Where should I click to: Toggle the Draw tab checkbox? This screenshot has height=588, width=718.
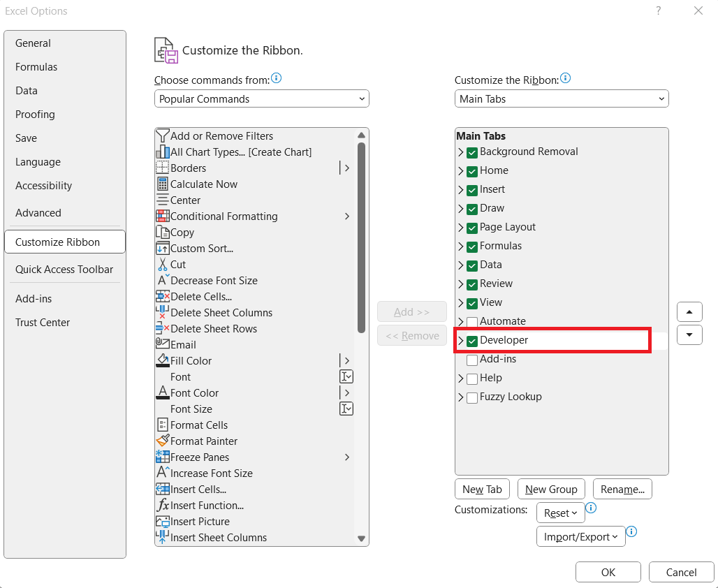click(x=472, y=209)
